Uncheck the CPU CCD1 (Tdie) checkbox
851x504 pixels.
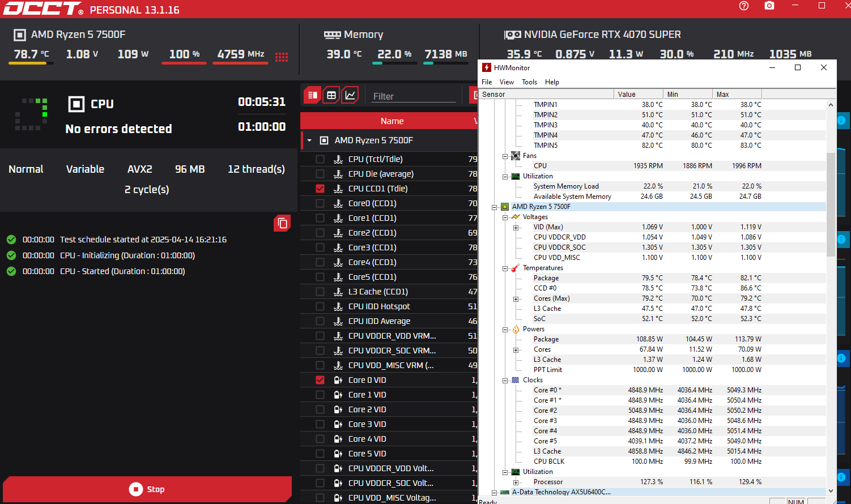[320, 189]
